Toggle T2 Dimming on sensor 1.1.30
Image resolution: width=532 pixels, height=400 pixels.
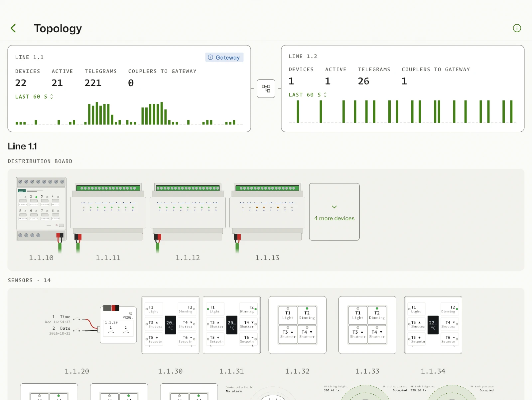coord(187,309)
